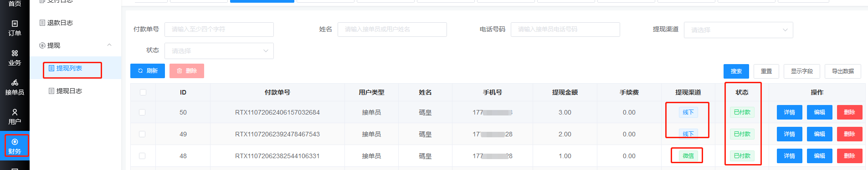Click the 刷新 refresh button
This screenshot has width=868, height=170.
point(148,71)
